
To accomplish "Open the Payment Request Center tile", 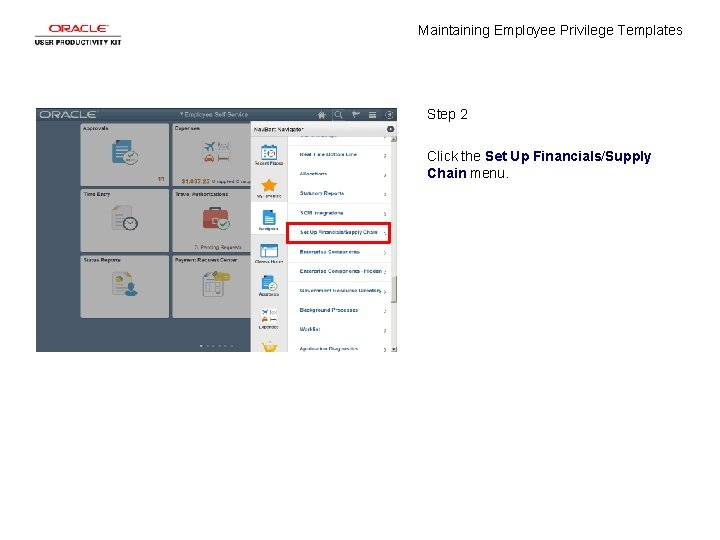I will pos(212,287).
